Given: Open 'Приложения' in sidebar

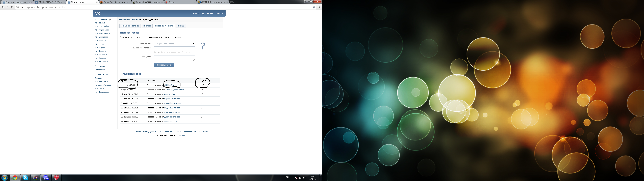Looking at the screenshot, I should (100, 66).
